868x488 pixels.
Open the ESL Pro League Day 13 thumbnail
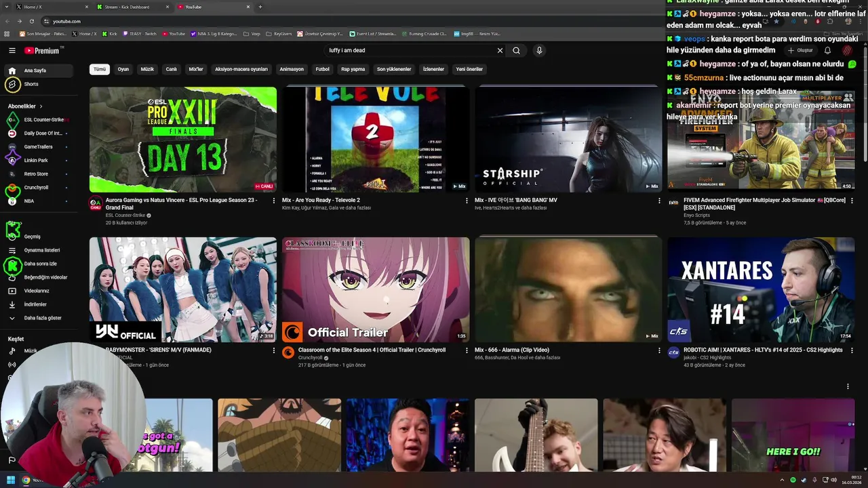pyautogui.click(x=183, y=139)
